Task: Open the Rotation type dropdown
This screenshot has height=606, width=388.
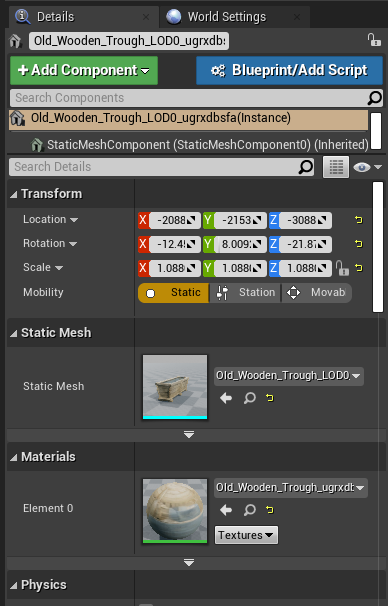Action: pos(73,244)
